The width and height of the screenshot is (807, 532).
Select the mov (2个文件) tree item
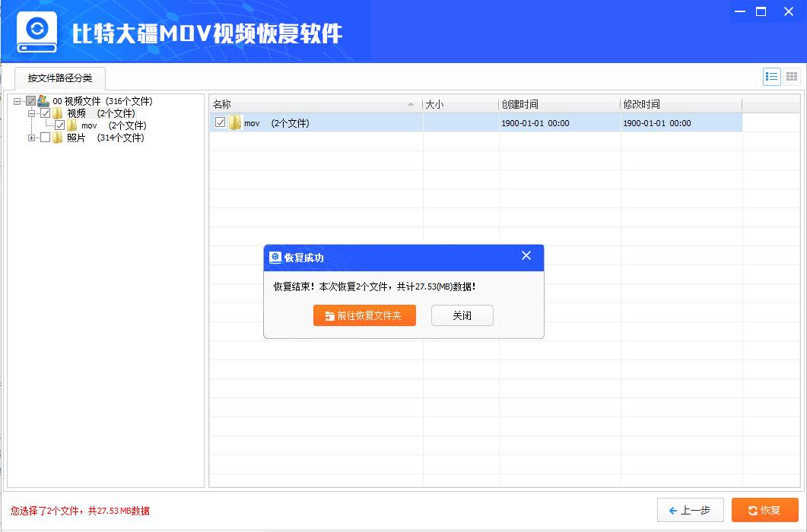(x=114, y=125)
